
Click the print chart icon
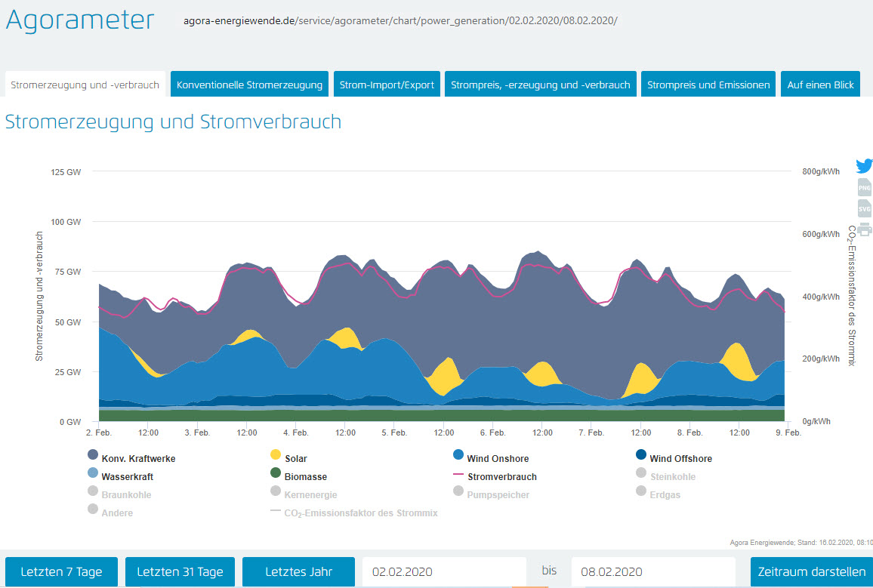[864, 229]
